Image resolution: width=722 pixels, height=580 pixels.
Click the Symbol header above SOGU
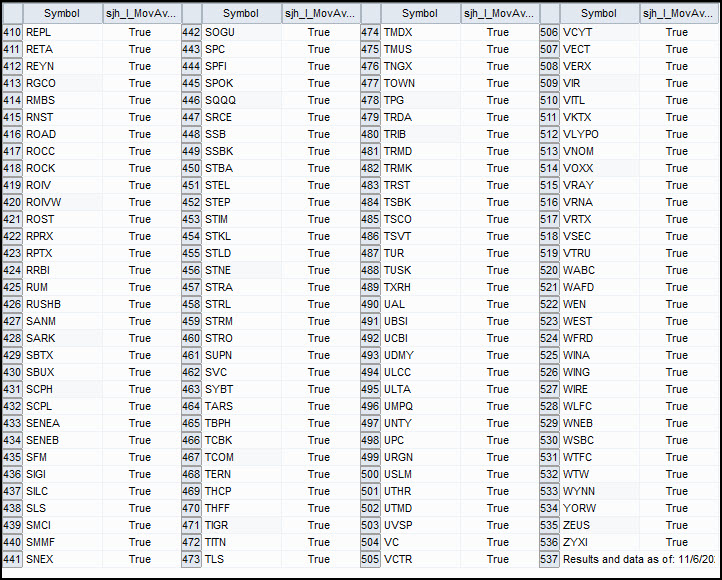point(241,14)
